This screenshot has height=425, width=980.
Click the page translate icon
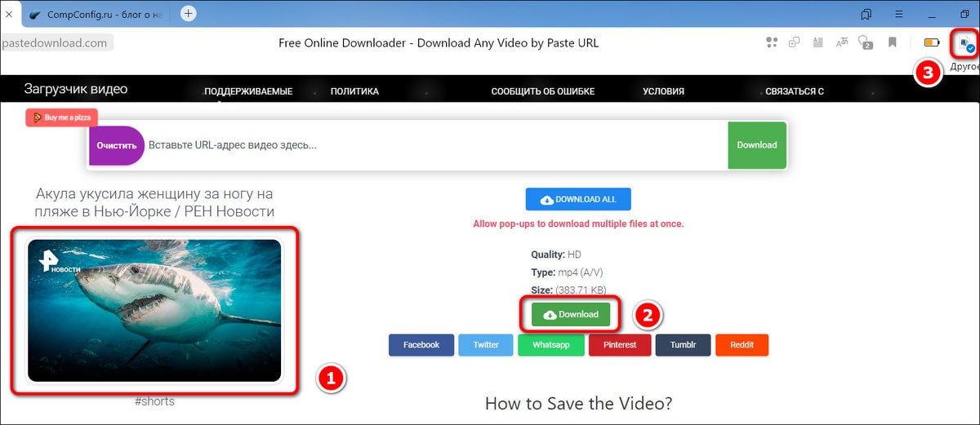point(842,42)
